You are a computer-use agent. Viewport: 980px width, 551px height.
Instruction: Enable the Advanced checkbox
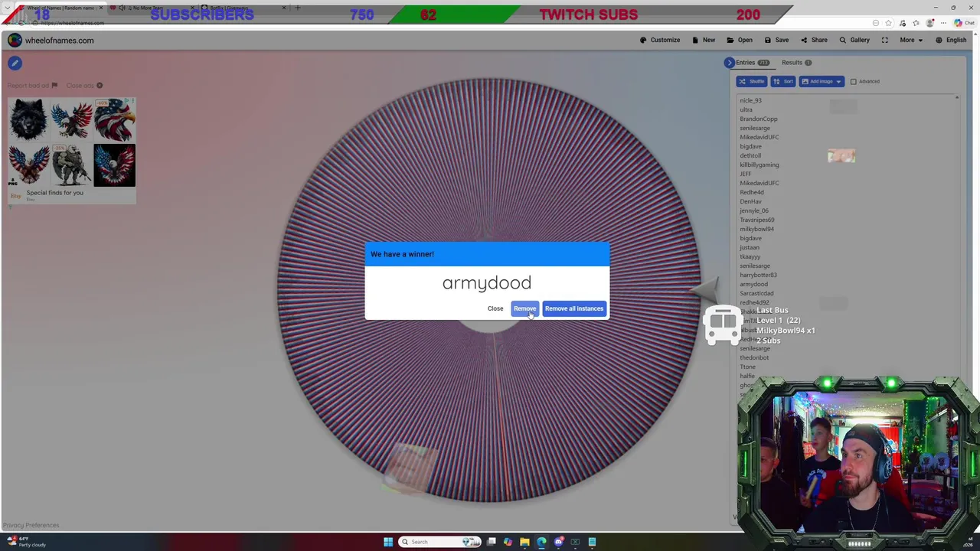pyautogui.click(x=853, y=81)
